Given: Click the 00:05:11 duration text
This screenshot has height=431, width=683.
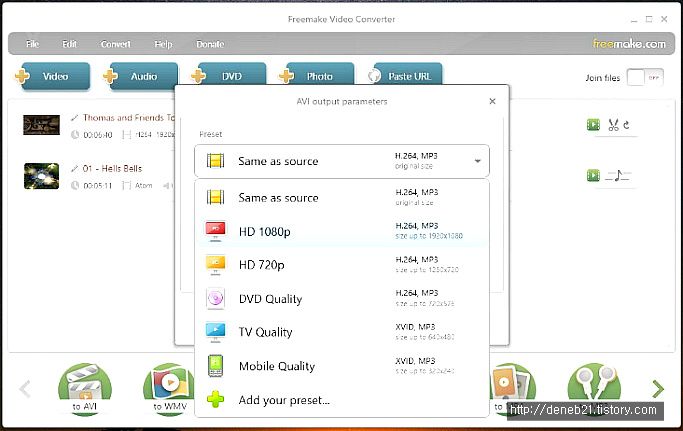Looking at the screenshot, I should 98,186.
